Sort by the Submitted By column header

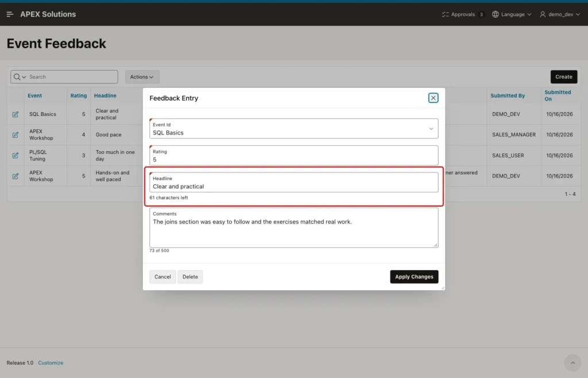click(x=508, y=95)
